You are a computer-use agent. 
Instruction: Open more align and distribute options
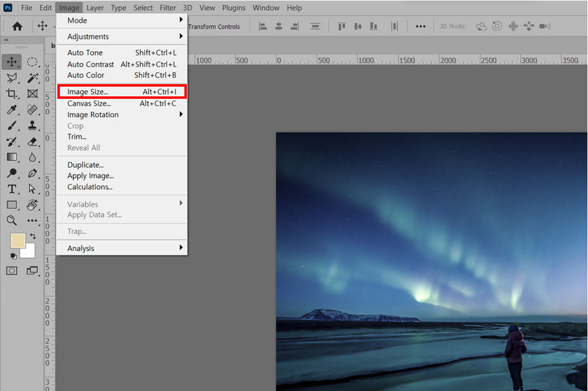pos(421,26)
